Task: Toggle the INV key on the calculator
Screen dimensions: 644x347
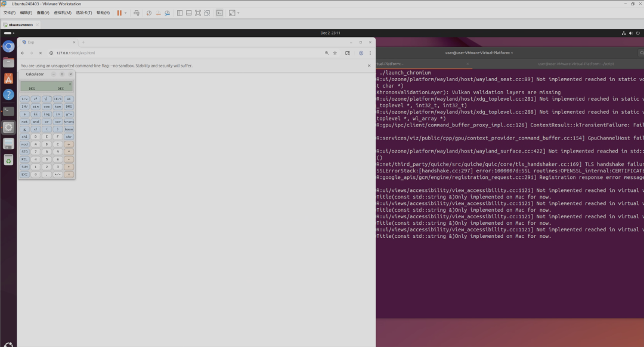Action: (24, 106)
